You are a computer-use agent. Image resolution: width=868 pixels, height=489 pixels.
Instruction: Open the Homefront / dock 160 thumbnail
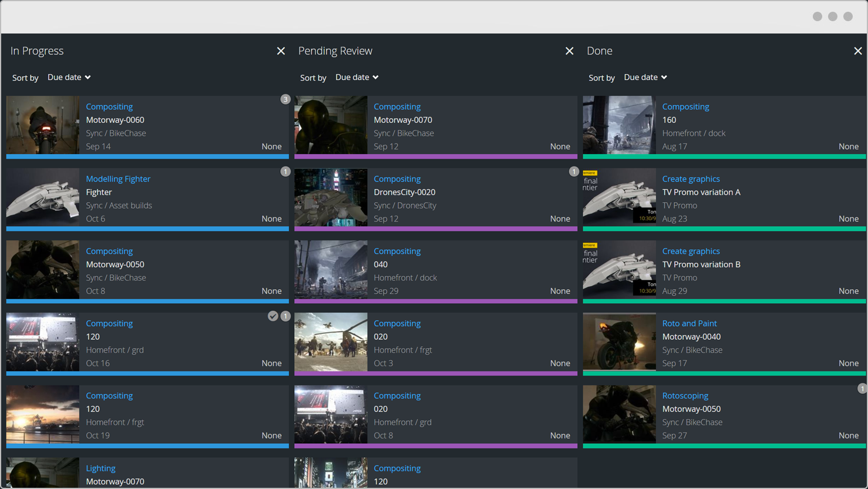tap(619, 125)
